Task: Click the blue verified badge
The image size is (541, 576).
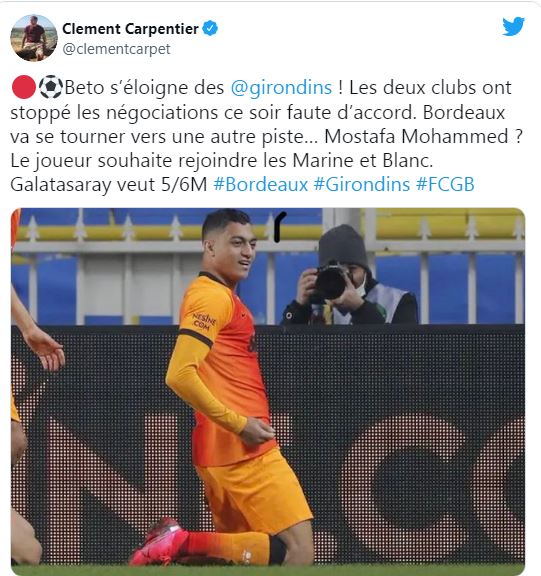Action: 210,29
